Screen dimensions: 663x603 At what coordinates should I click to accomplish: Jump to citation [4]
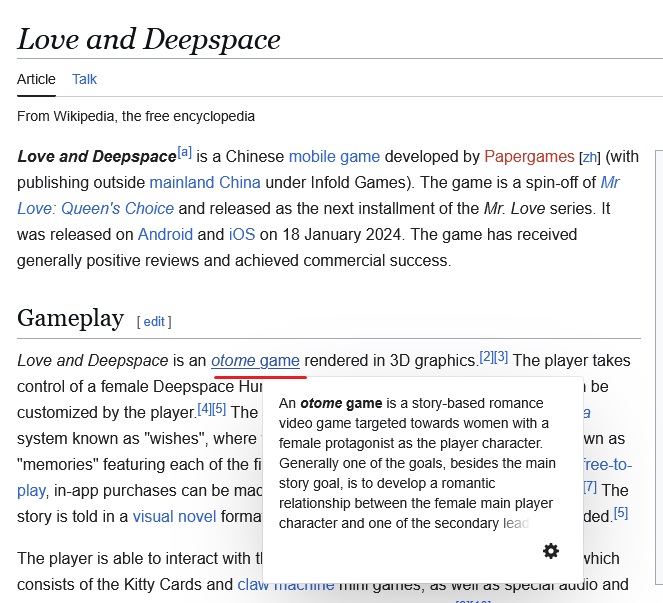pyautogui.click(x=205, y=409)
